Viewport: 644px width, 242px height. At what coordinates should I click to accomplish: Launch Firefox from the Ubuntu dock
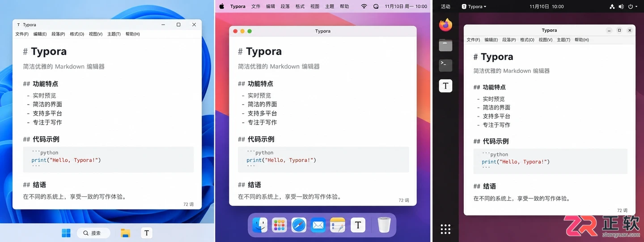(x=445, y=25)
